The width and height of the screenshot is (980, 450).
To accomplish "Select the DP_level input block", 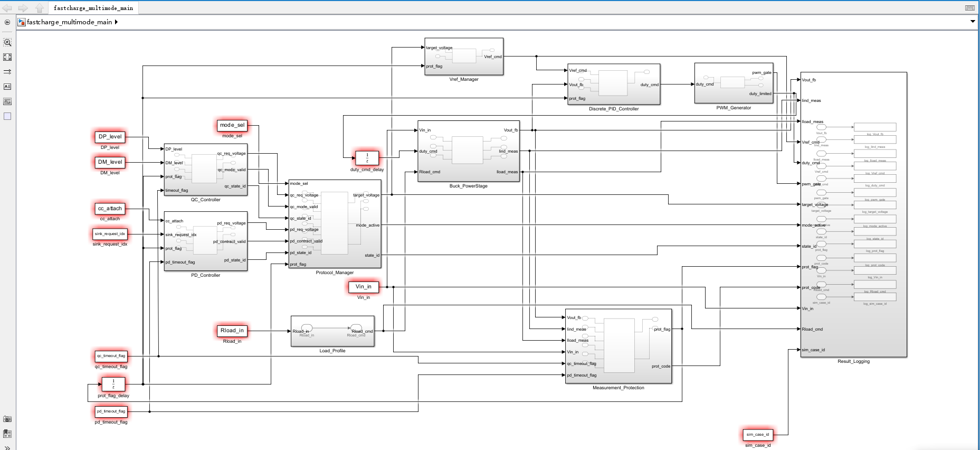I will (x=110, y=137).
